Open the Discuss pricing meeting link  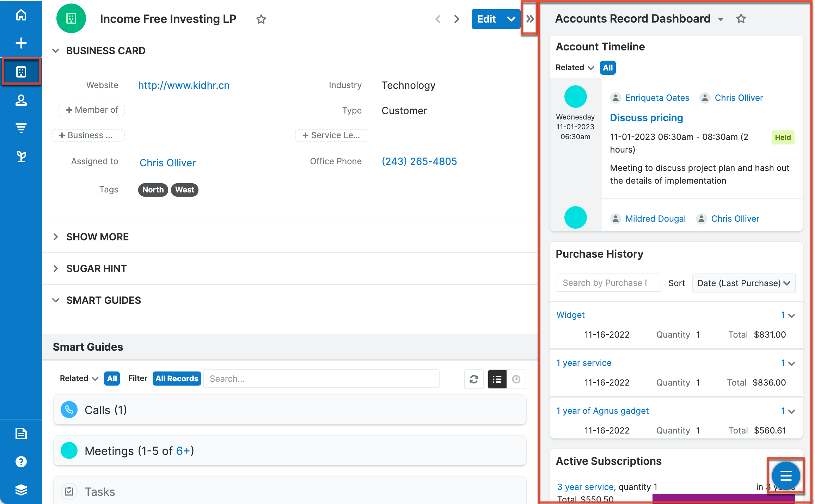coord(647,118)
